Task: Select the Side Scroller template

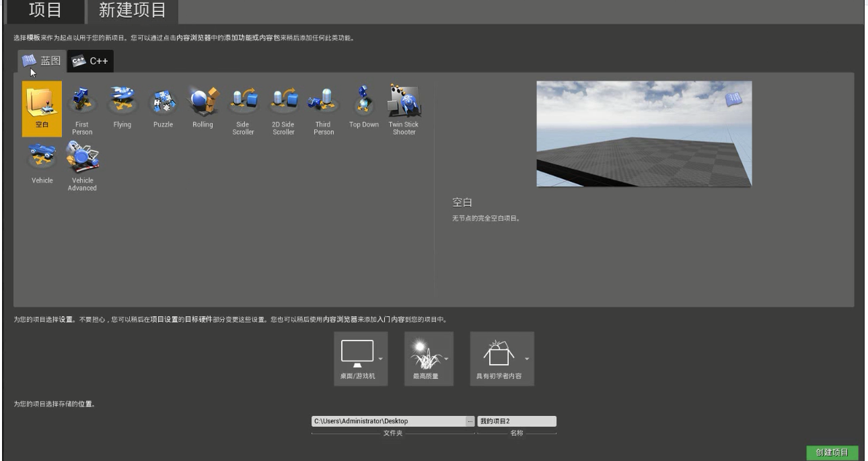Action: click(x=244, y=104)
